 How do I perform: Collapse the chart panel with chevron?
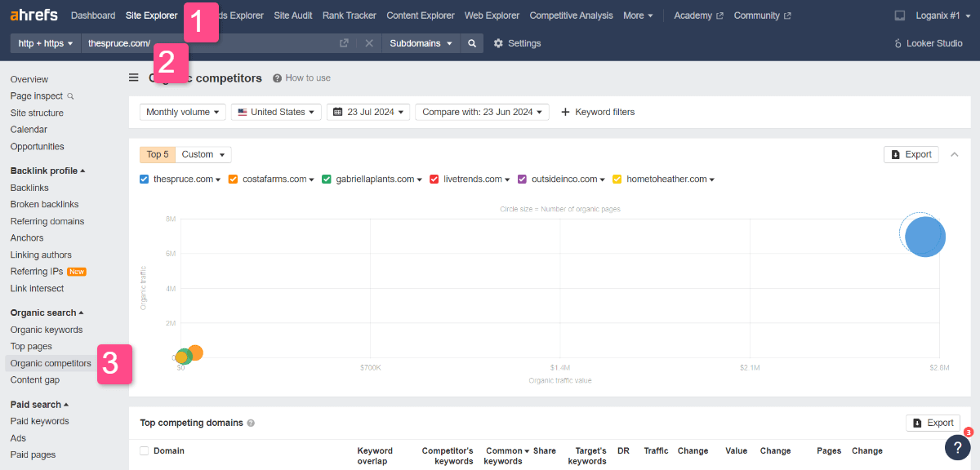[955, 154]
